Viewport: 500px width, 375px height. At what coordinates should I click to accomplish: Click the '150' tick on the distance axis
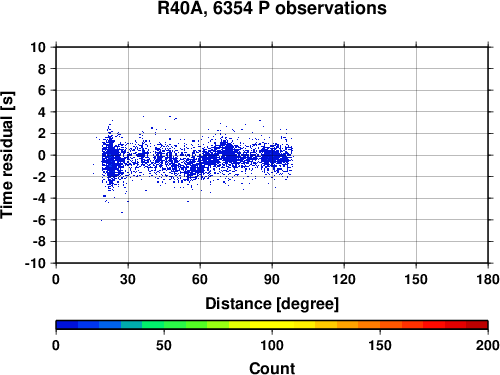[x=416, y=279]
